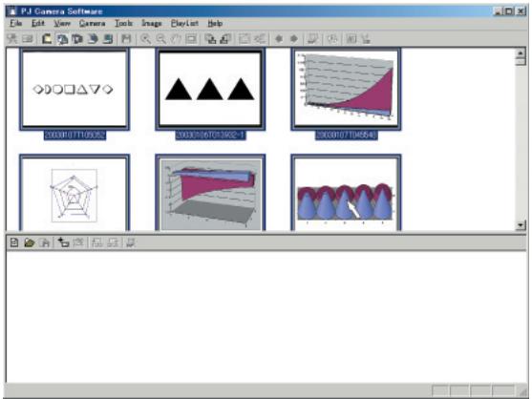Viewport: 532px width, 399px height.
Task: Open the File menu
Action: 16,24
